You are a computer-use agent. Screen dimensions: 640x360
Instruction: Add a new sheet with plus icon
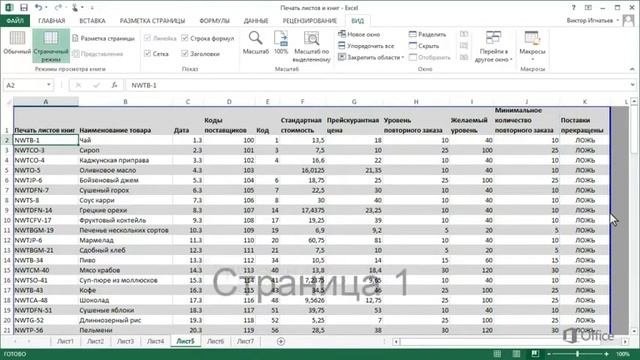[x=281, y=341]
